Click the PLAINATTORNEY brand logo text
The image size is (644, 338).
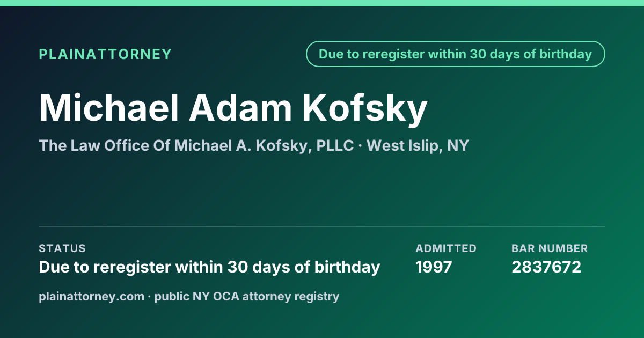pyautogui.click(x=105, y=54)
